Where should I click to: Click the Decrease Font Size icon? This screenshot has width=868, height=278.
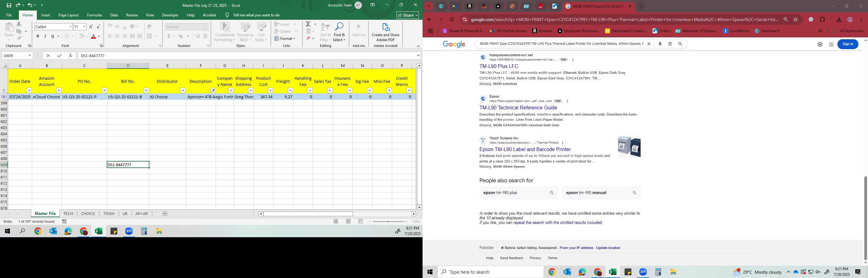point(98,27)
